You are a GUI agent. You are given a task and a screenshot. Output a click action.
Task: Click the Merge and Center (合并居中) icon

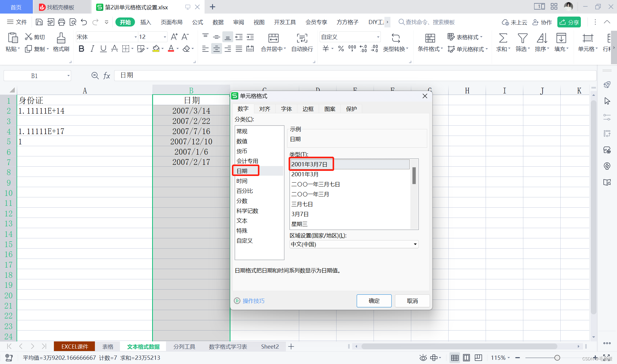tap(273, 39)
